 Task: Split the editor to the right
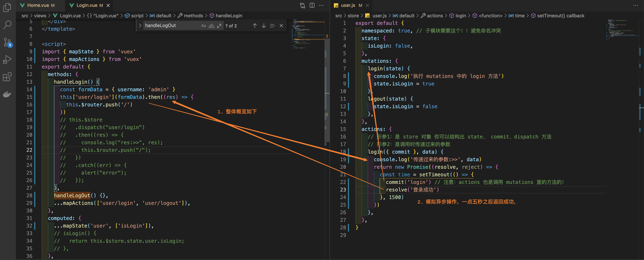click(x=312, y=5)
